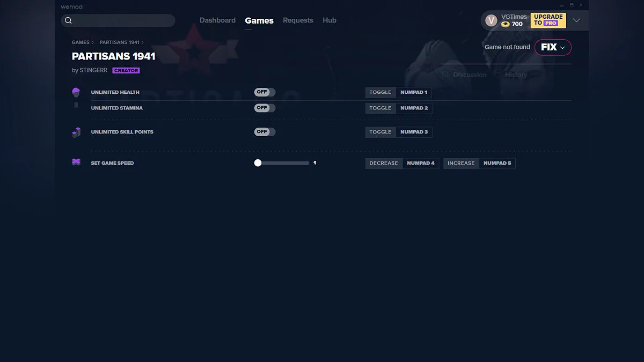Click the VGTimes user avatar

(491, 20)
